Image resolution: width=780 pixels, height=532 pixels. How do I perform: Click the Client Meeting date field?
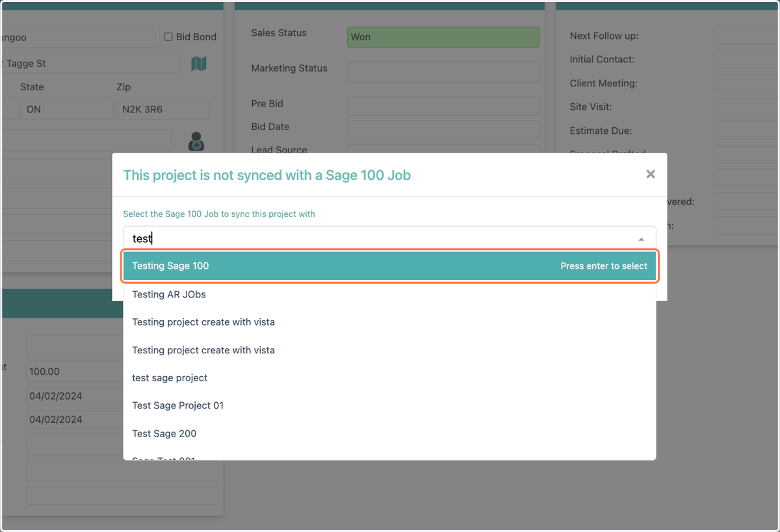[746, 83]
